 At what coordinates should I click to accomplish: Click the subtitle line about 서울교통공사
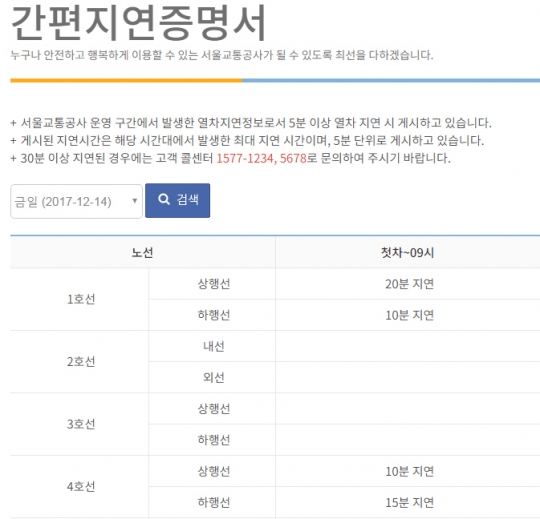coord(222,55)
